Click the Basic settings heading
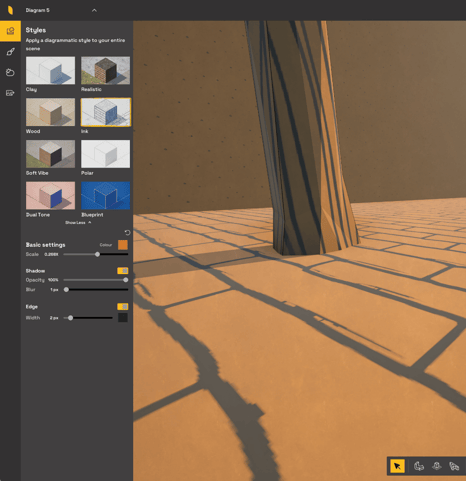This screenshot has width=466, height=481. [45, 245]
